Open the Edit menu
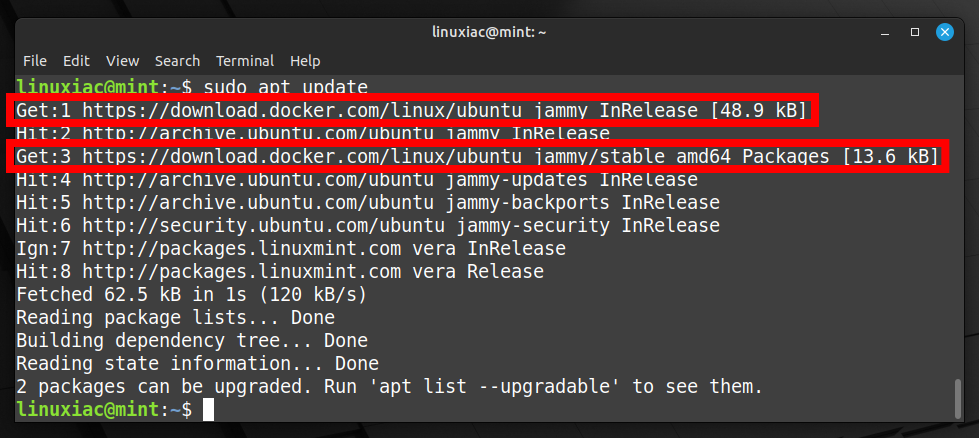The image size is (979, 438). coord(76,61)
